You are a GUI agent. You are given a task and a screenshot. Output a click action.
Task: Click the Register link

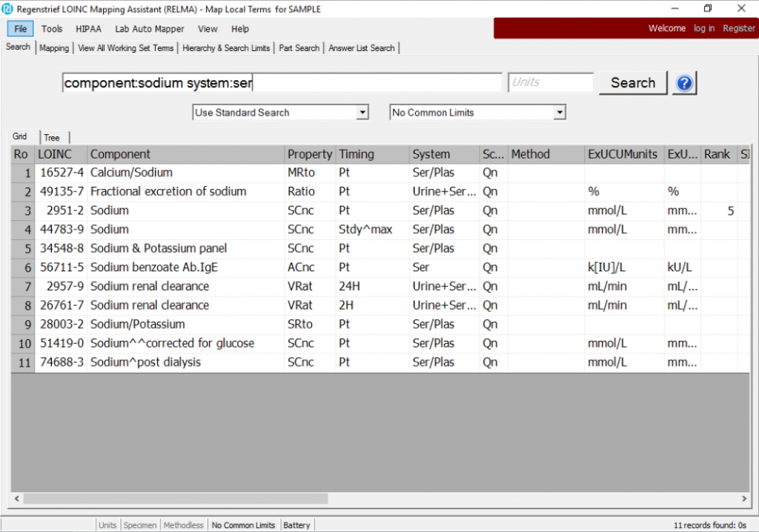click(x=738, y=28)
